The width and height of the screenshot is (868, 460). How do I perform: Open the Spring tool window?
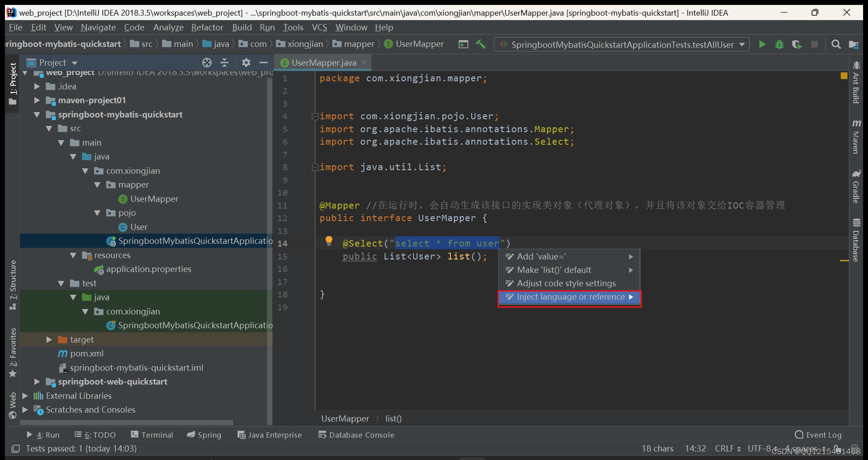coord(204,435)
